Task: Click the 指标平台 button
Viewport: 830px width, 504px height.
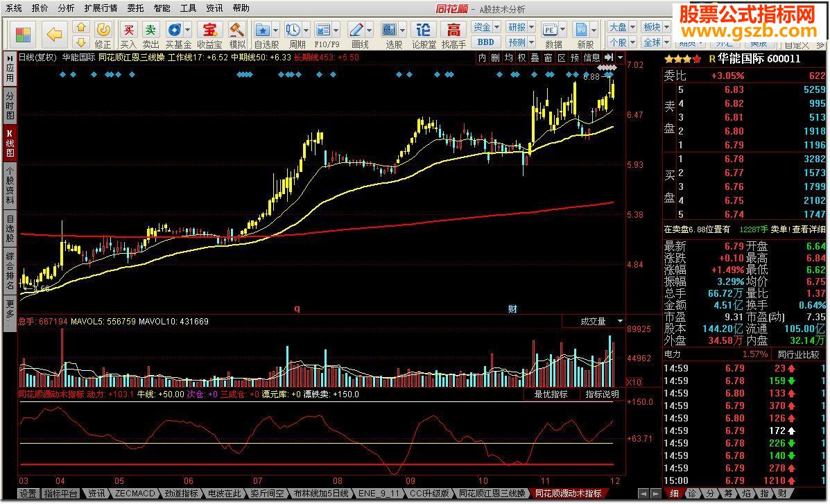Action: tap(60, 494)
